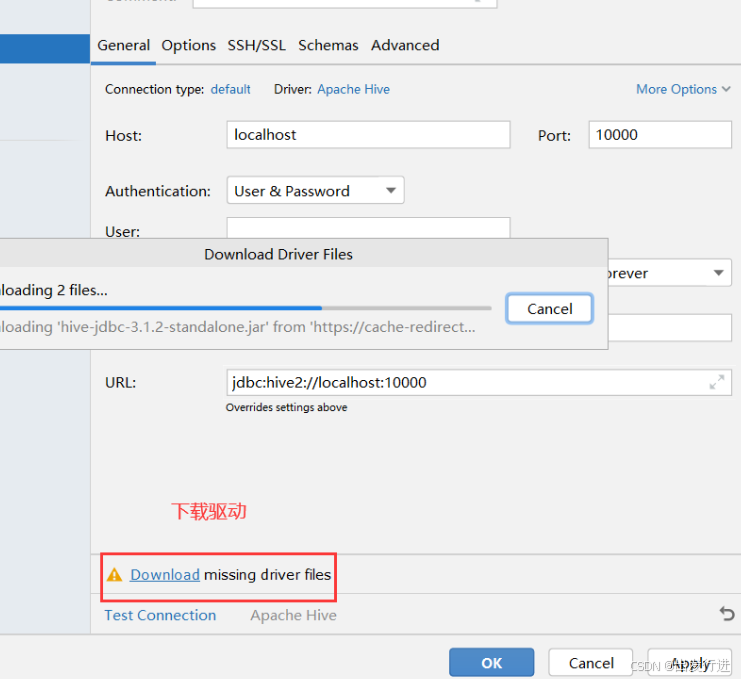Click into the Port field

point(660,135)
